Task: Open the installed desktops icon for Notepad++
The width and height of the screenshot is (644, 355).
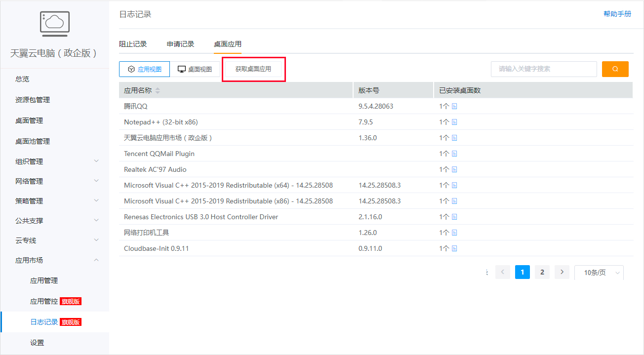Action: tap(454, 122)
